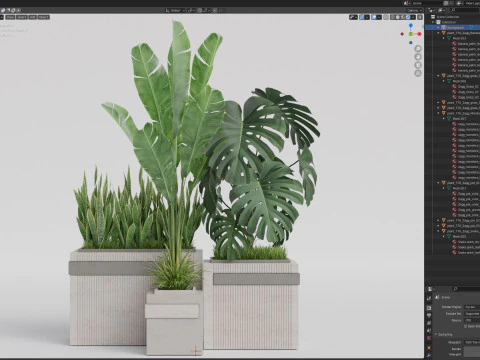The image size is (480, 360).
Task: Open the Render Engine dropdown
Action: 472,307
